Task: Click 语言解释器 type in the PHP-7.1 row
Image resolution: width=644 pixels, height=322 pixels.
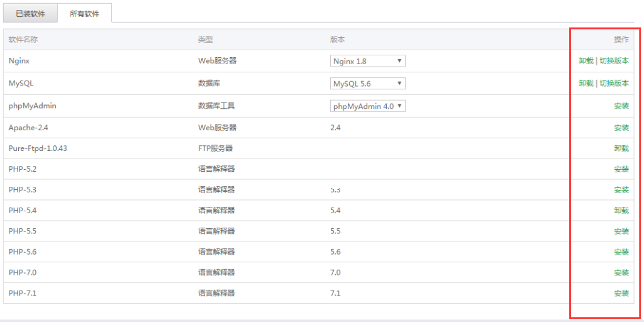Action: [x=216, y=293]
